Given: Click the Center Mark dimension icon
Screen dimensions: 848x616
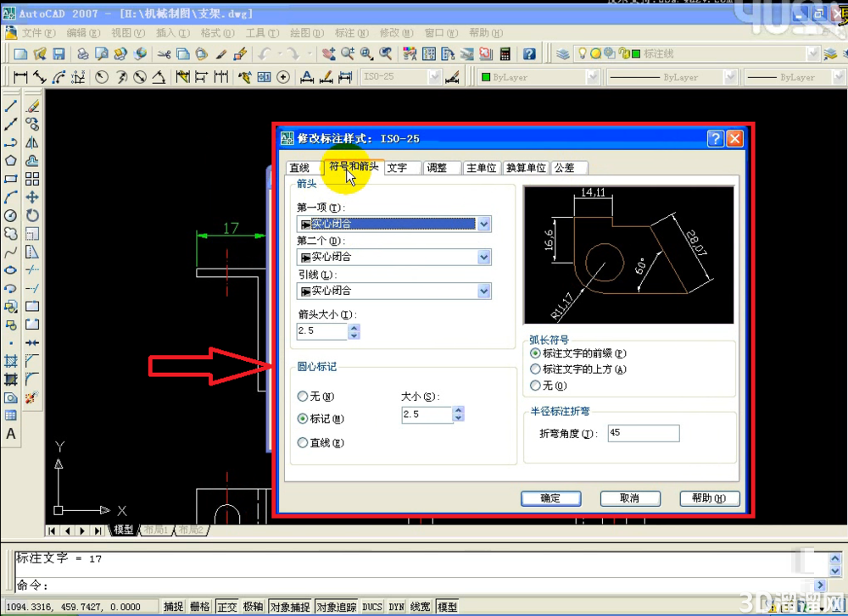Looking at the screenshot, I should 283,77.
